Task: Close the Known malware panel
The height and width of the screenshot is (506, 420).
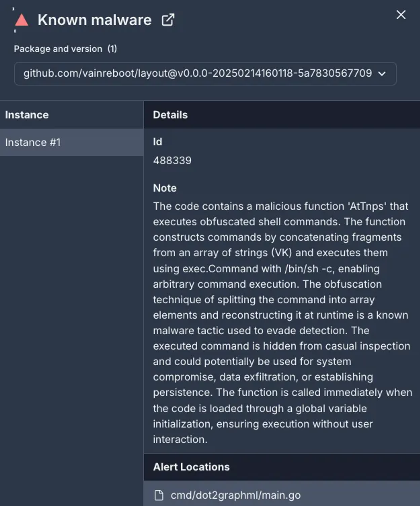Action: pos(401,15)
